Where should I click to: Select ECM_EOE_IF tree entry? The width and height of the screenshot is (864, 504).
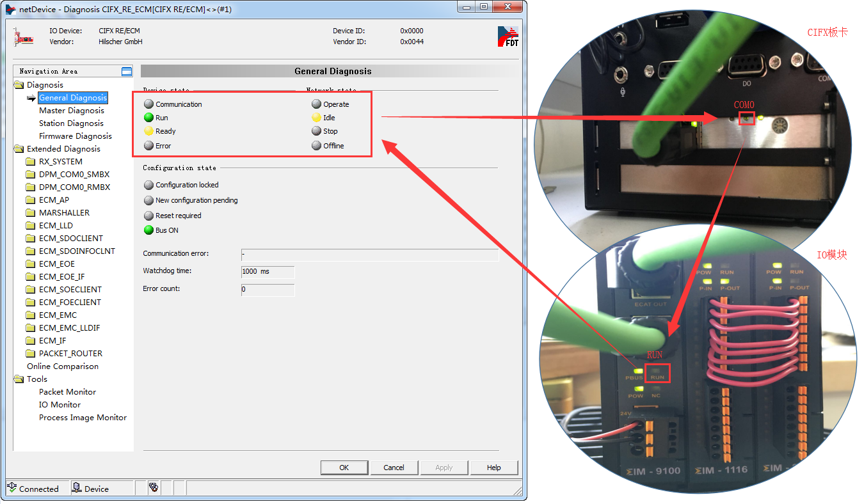tap(61, 277)
